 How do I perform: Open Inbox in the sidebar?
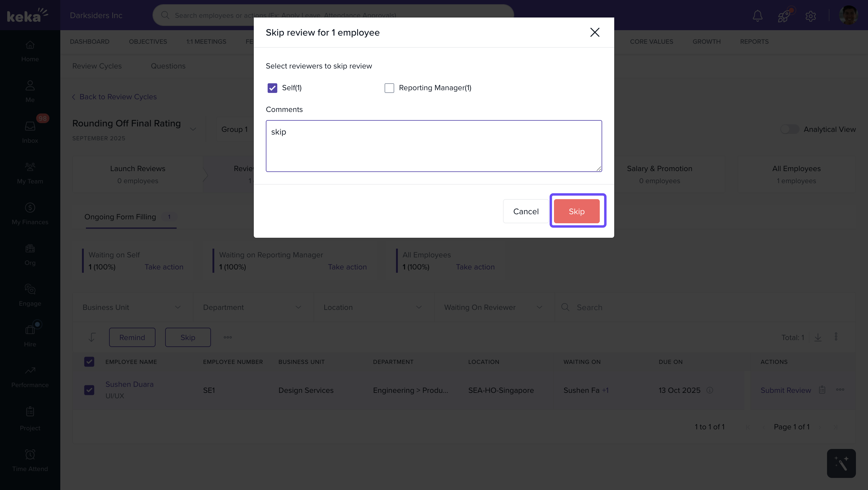click(30, 132)
